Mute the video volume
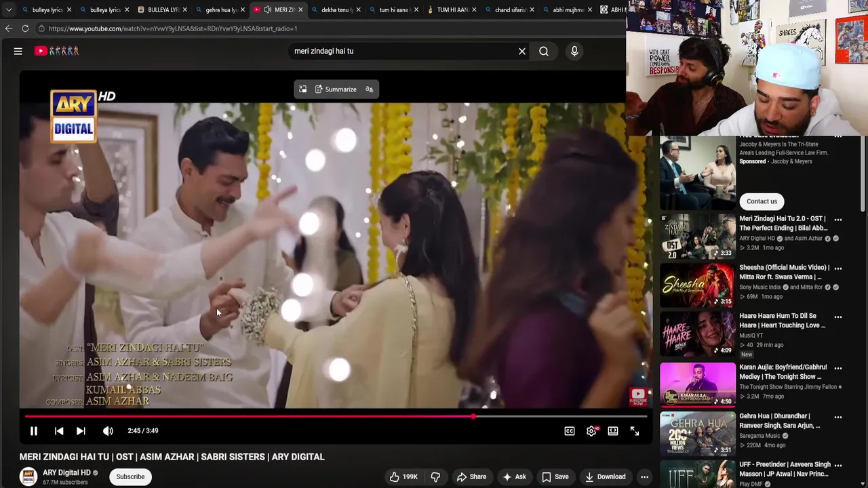 click(108, 430)
